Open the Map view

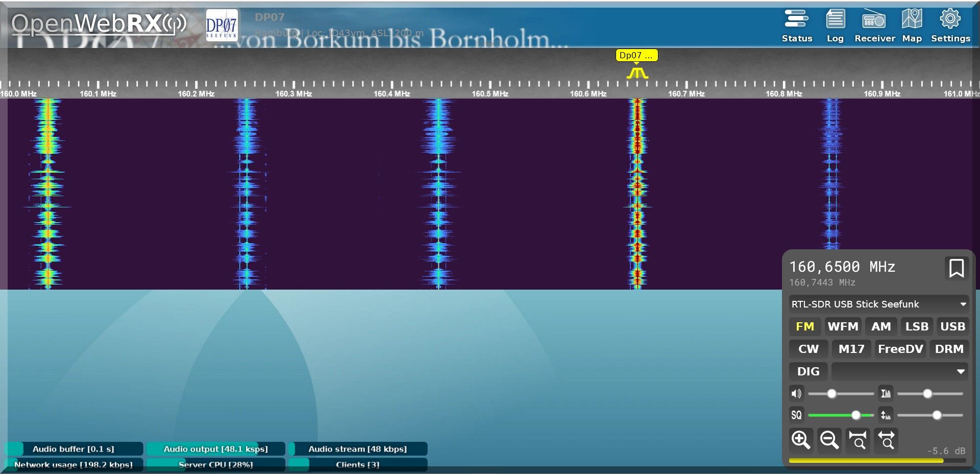tap(912, 26)
